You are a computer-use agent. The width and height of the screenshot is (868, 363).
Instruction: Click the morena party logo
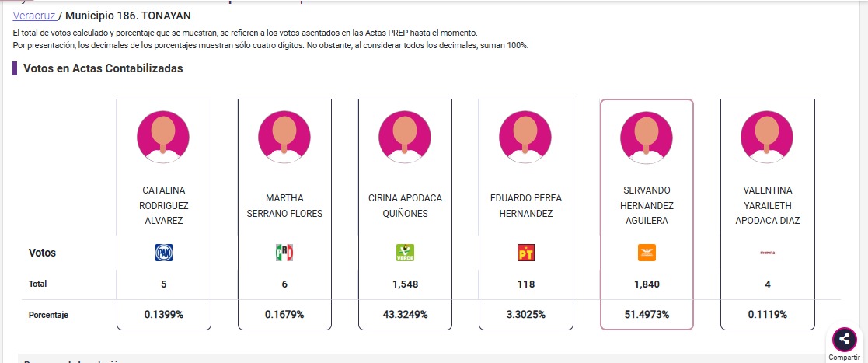[x=767, y=252]
